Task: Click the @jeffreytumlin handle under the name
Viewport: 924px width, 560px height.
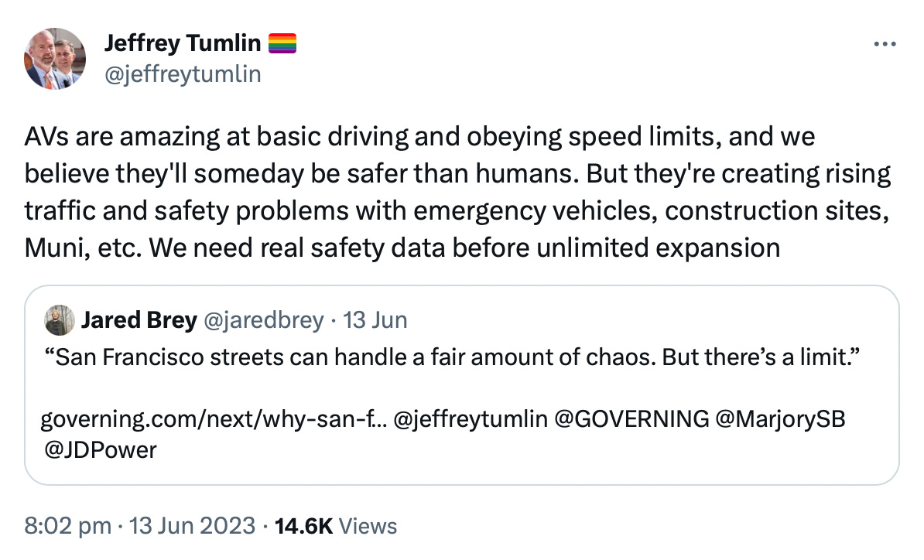Action: click(183, 74)
